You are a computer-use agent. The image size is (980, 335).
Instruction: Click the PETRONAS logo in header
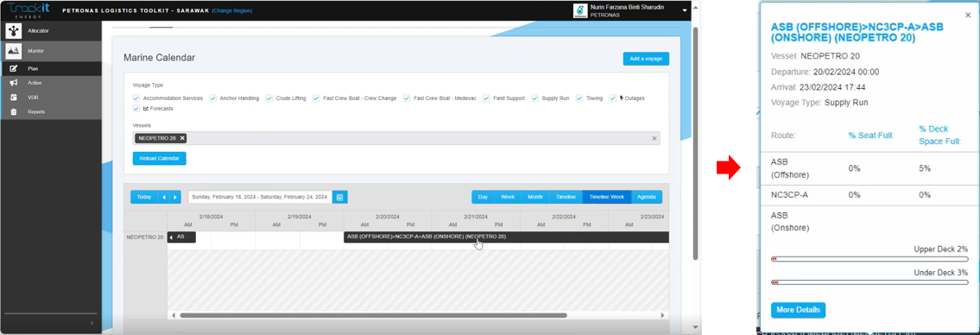[x=579, y=10]
